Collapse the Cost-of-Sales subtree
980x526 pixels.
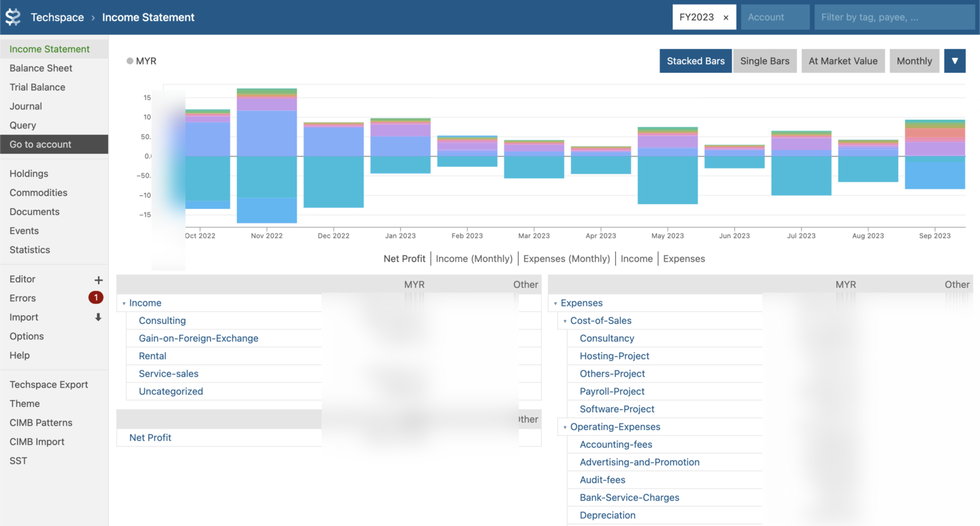(565, 320)
